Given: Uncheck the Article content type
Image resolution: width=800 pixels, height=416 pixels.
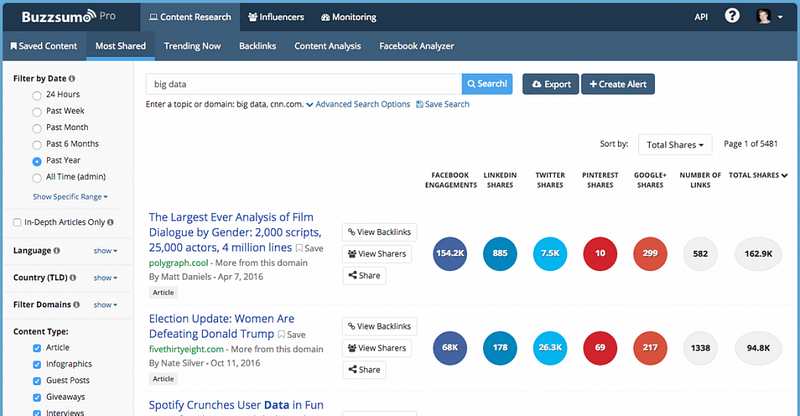Looking at the screenshot, I should click(x=37, y=348).
